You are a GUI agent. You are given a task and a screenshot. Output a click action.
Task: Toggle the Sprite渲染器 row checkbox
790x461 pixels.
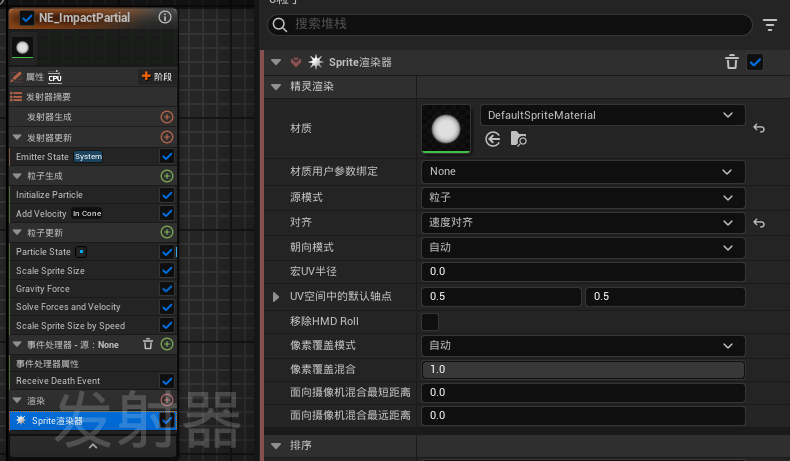point(167,420)
